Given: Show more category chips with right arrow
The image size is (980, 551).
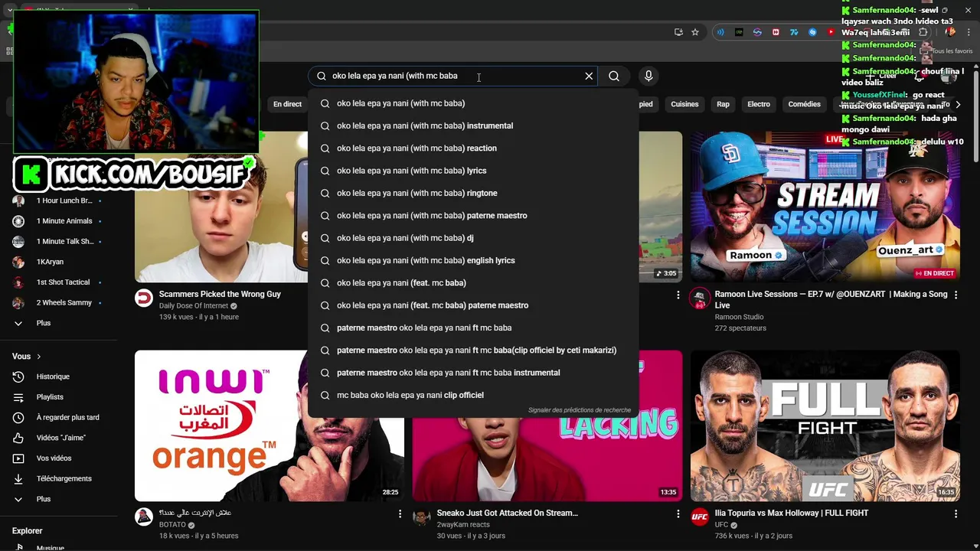Looking at the screenshot, I should click(958, 104).
